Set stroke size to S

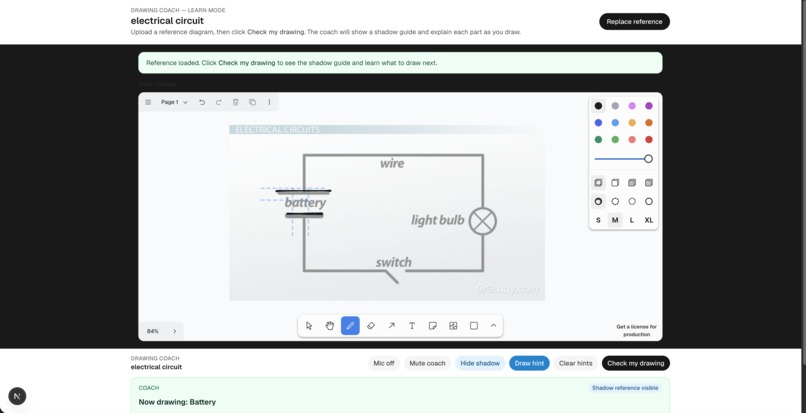[598, 220]
